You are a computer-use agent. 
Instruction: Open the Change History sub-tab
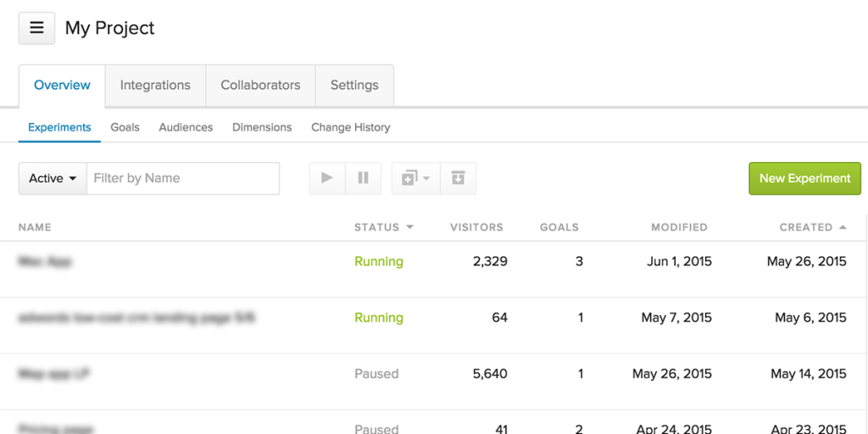(350, 127)
